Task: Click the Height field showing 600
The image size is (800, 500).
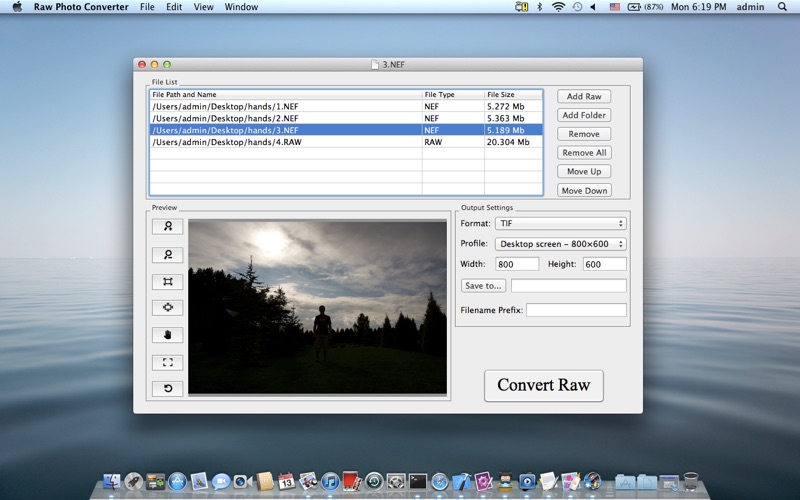Action: [605, 264]
